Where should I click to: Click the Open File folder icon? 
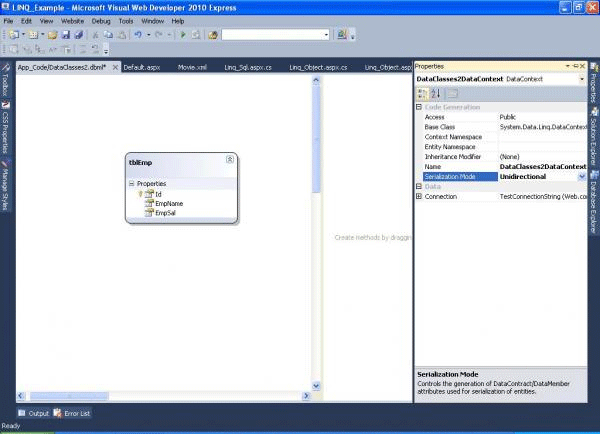[53, 35]
